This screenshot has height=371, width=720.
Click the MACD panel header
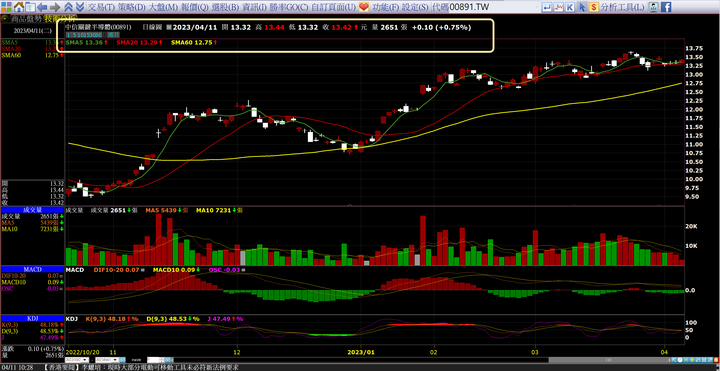pos(32,269)
